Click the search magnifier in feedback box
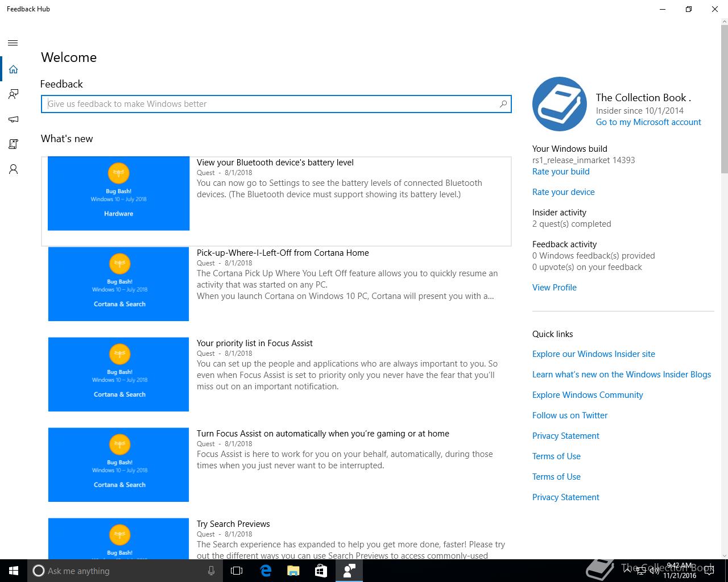 (x=503, y=104)
